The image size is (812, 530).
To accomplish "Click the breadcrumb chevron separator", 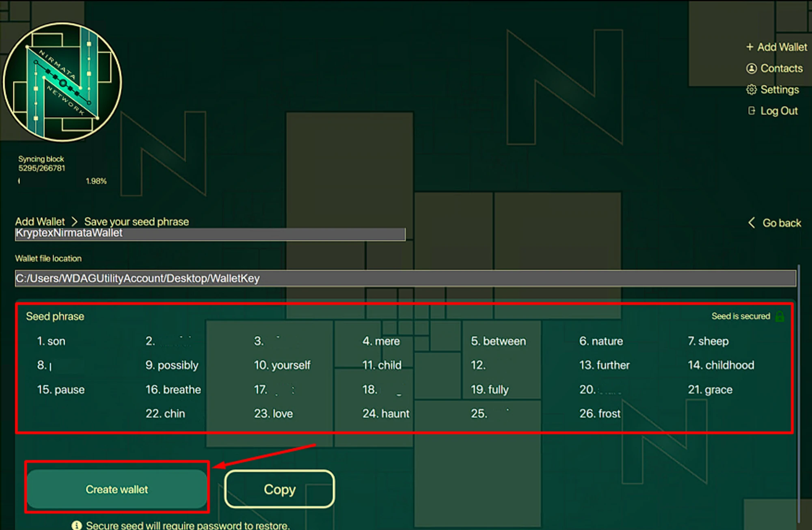I will click(74, 222).
